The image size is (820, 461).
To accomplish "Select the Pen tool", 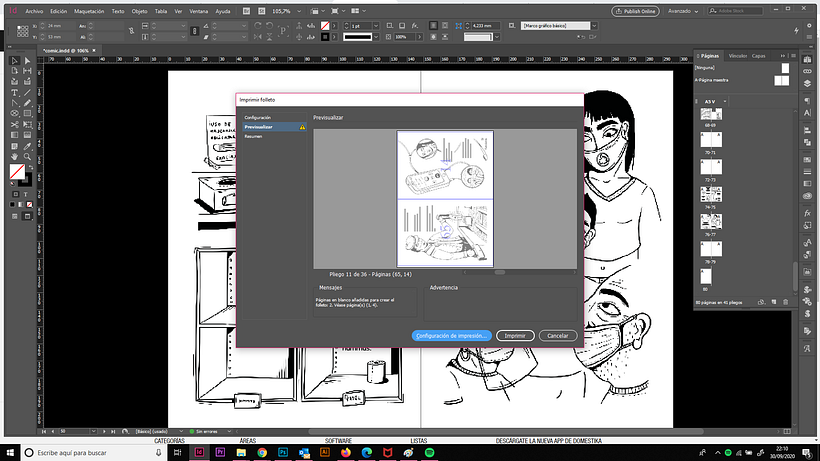I will coord(15,103).
